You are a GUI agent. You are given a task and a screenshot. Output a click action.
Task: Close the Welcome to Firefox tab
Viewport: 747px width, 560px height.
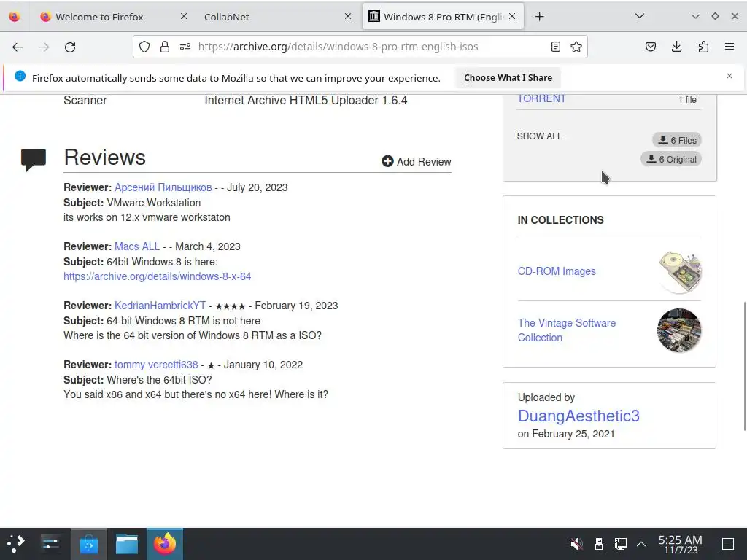184,16
